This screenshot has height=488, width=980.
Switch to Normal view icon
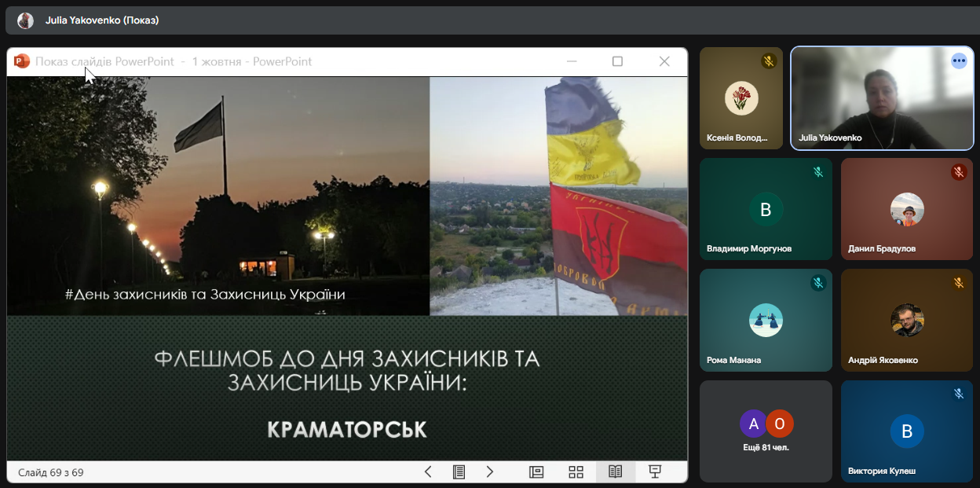pos(536,471)
